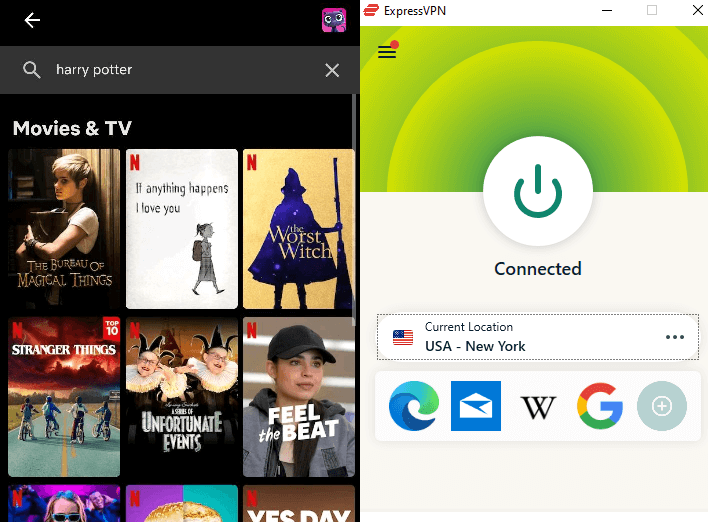Open If Anything Happens I Love You

[x=182, y=229]
